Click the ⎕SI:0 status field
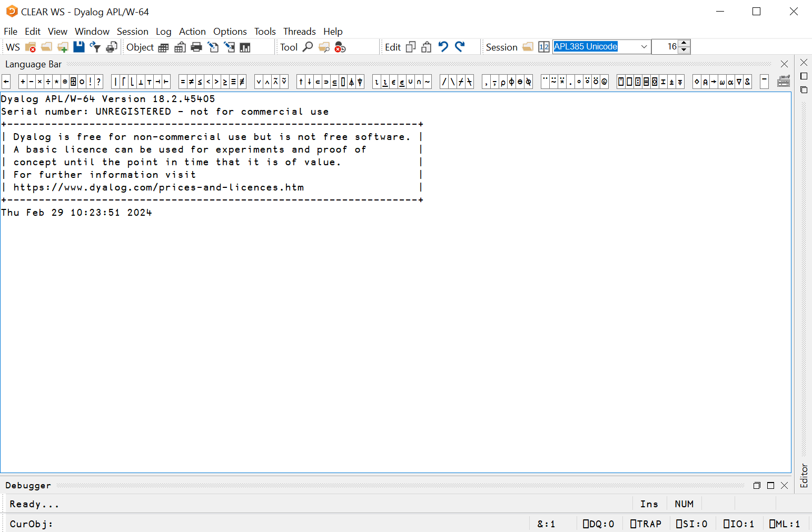This screenshot has width=812, height=532. (691, 524)
